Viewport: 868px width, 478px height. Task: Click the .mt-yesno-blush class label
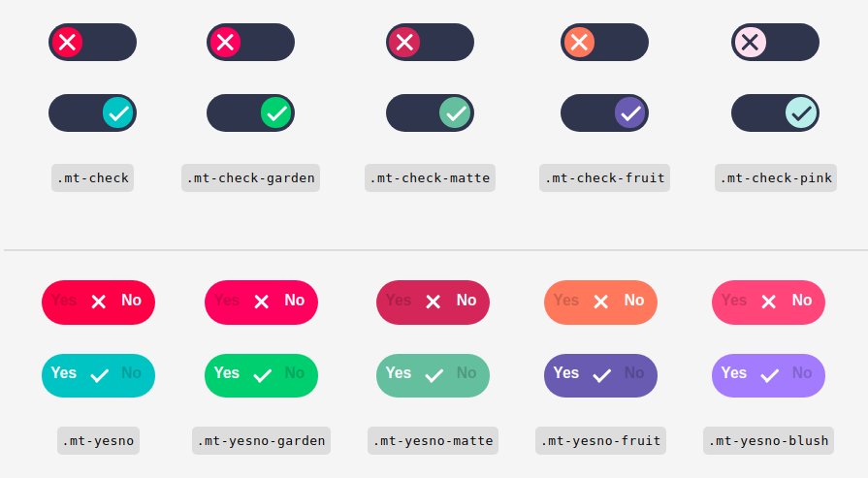coord(768,441)
